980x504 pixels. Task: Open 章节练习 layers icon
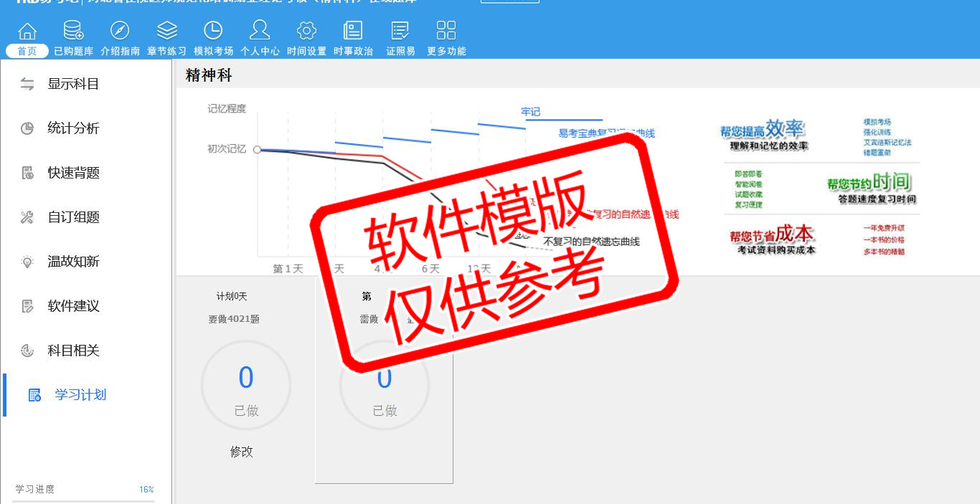[x=166, y=32]
